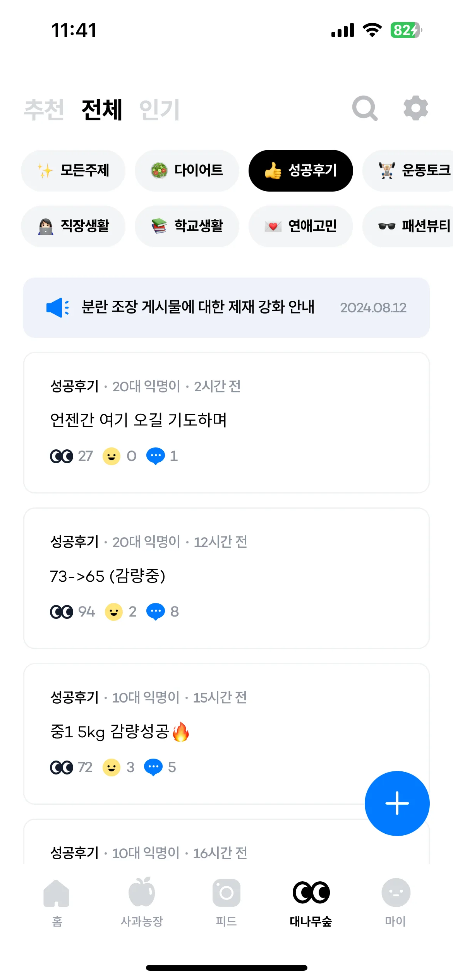Tap the blue plus compose button

point(397,803)
